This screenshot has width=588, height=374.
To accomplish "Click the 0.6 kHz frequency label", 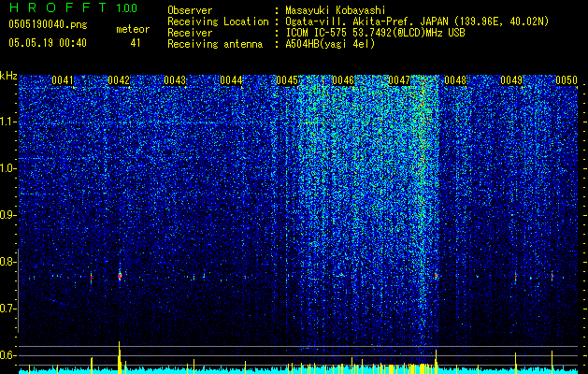I will [x=7, y=355].
